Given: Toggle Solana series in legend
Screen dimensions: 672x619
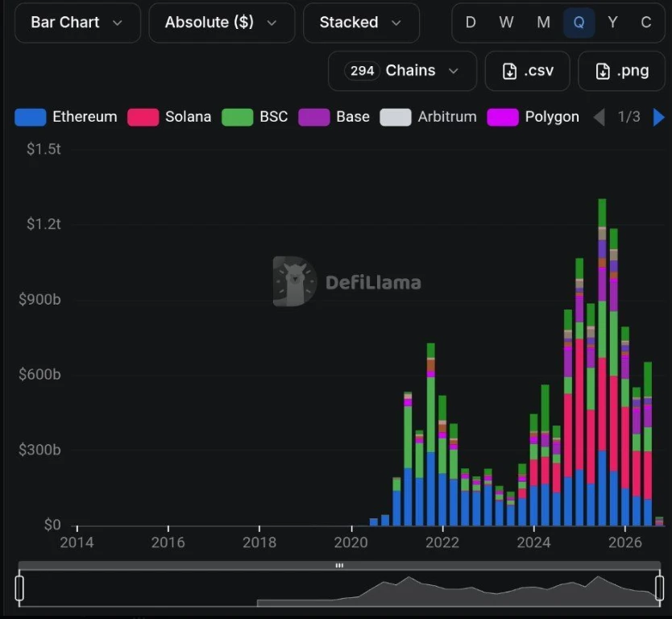Looking at the screenshot, I should tap(169, 117).
